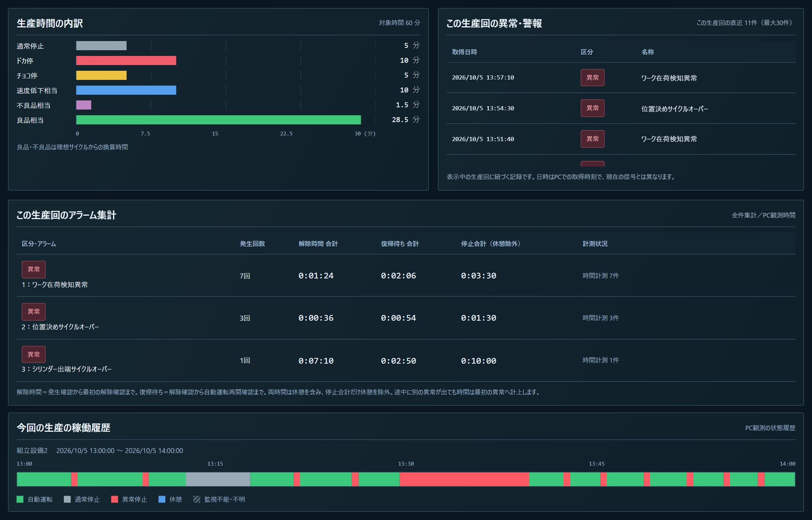
Task: Click the 28.5 分 value for 良品相当
Action: (405, 120)
